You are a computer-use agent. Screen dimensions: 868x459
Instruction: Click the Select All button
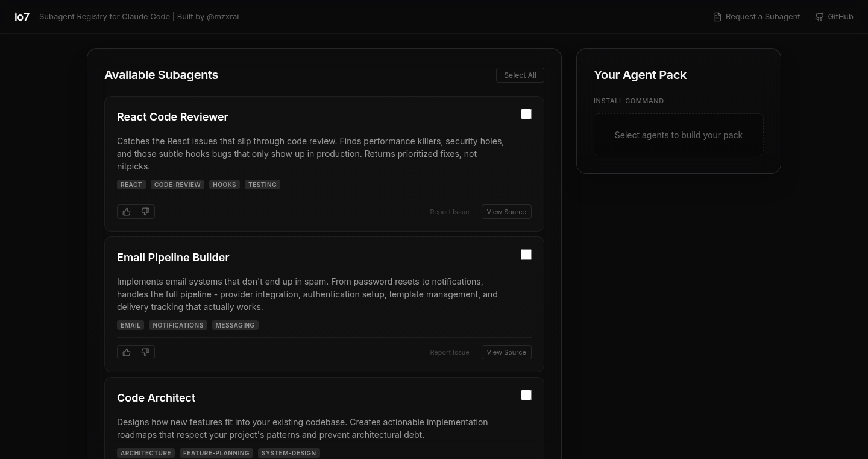click(520, 75)
